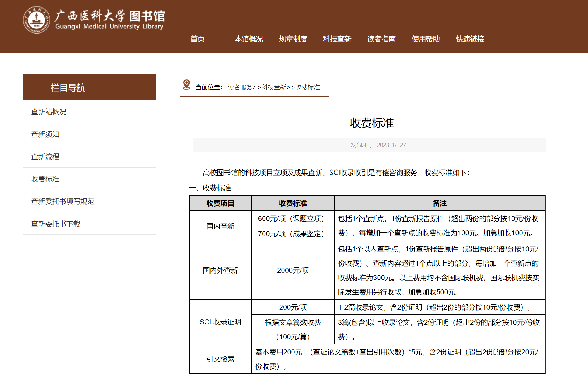Open the 科技查新 menu
The width and height of the screenshot is (588, 379).
pyautogui.click(x=337, y=39)
